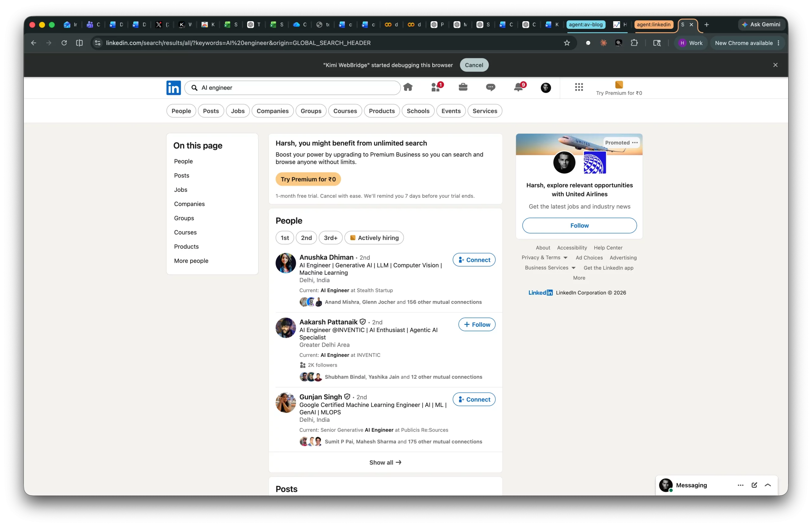Cancel Kimi WebBridge debugging
This screenshot has width=812, height=527.
474,65
